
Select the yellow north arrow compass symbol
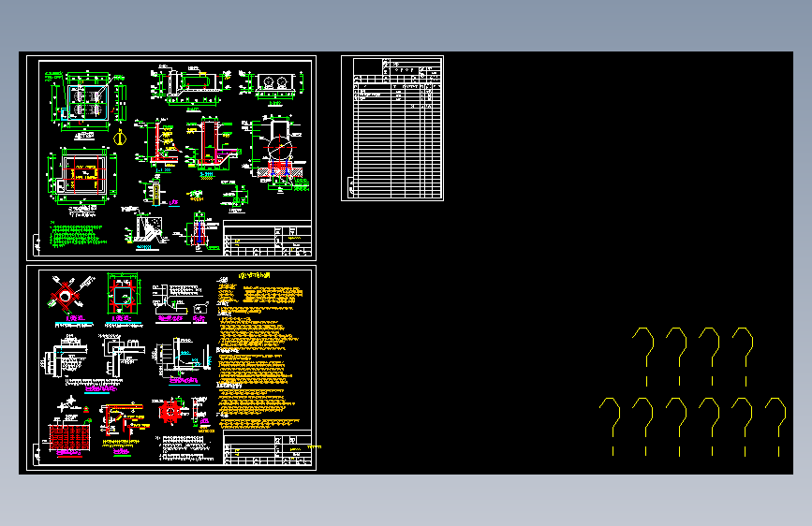[120, 138]
